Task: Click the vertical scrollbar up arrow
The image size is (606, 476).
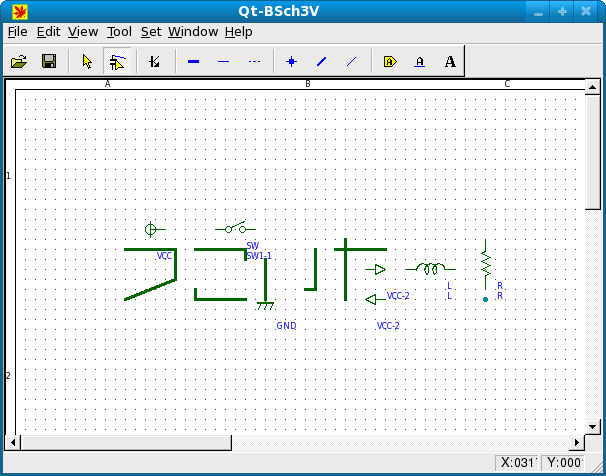Action: click(591, 88)
